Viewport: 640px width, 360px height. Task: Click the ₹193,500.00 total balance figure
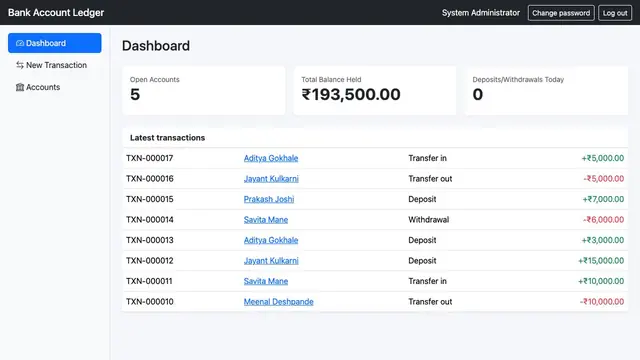351,95
